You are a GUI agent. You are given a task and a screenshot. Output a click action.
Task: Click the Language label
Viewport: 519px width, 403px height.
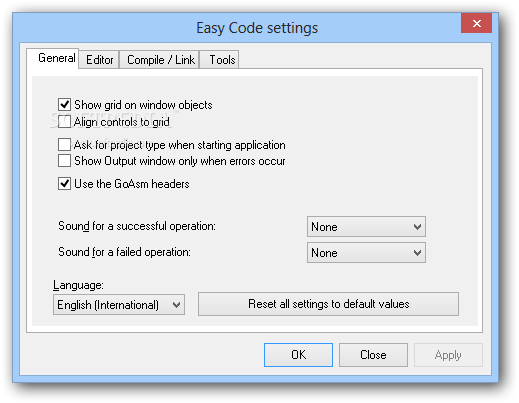click(x=78, y=285)
